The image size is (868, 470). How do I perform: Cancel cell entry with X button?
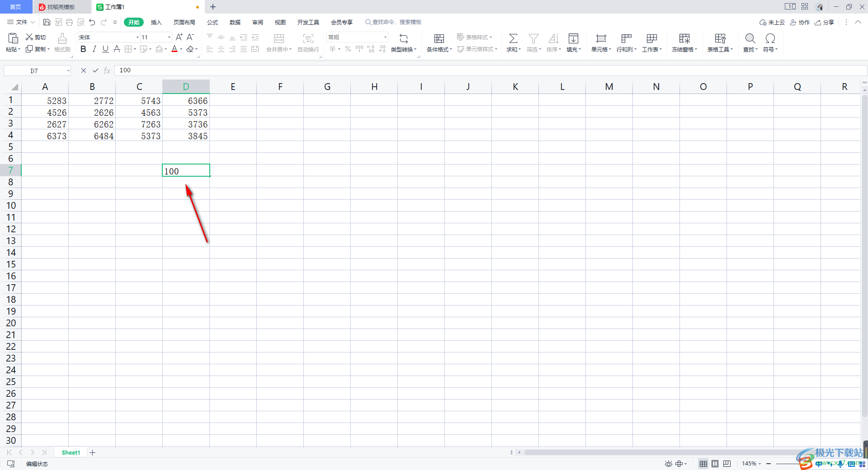[84, 70]
